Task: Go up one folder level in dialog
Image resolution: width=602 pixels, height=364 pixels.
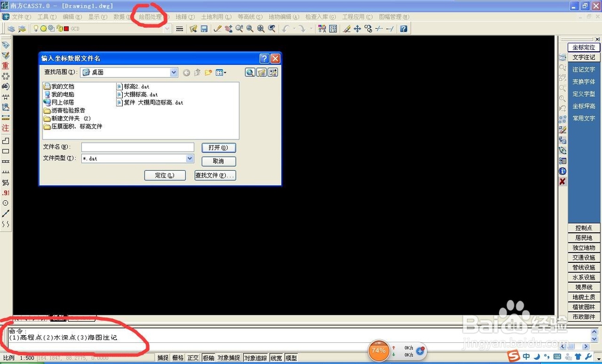Action: (x=197, y=72)
